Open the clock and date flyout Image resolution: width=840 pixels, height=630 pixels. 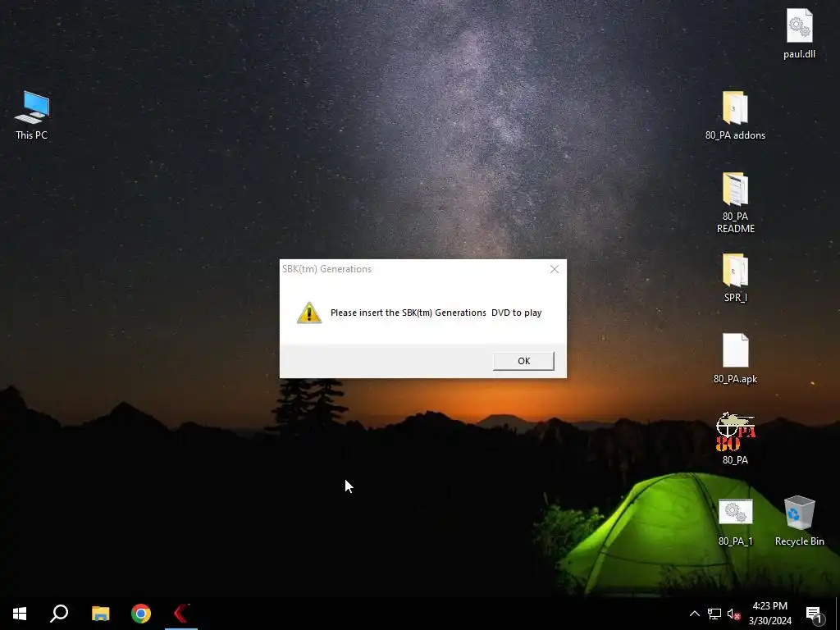pyautogui.click(x=769, y=614)
